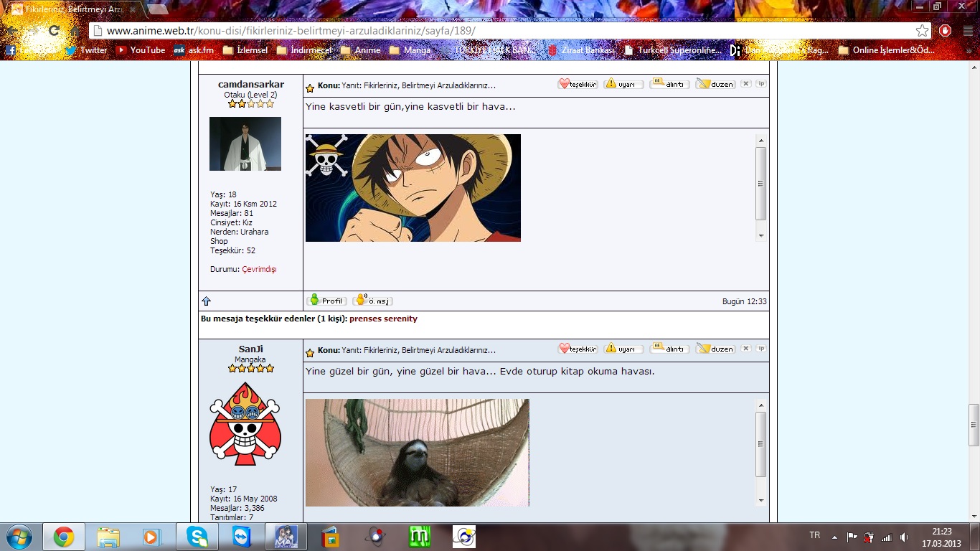Open Skype from the taskbar
Image resolution: width=980 pixels, height=551 pixels.
(x=197, y=537)
